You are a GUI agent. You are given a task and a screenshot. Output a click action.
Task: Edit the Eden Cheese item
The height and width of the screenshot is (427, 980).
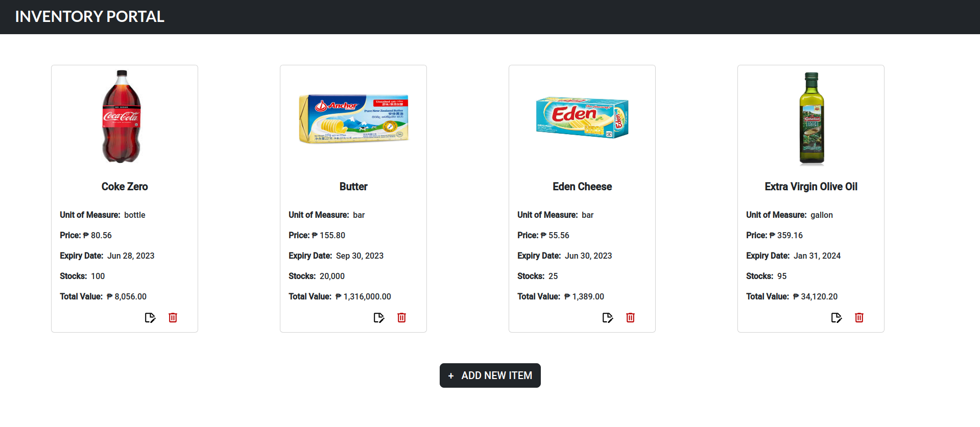point(608,317)
